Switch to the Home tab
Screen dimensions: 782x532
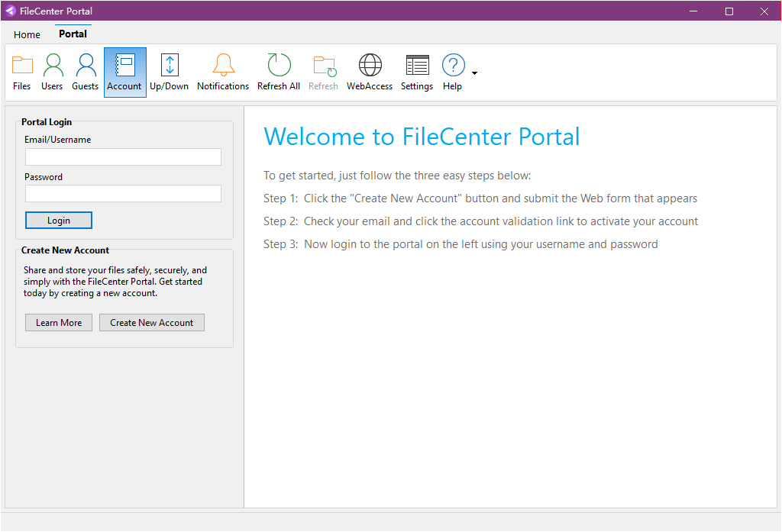[27, 34]
